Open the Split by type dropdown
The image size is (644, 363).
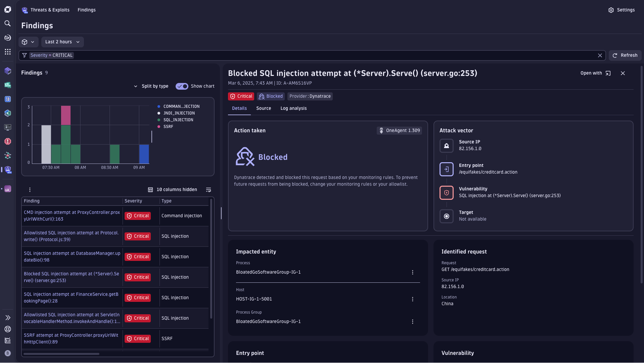click(151, 86)
